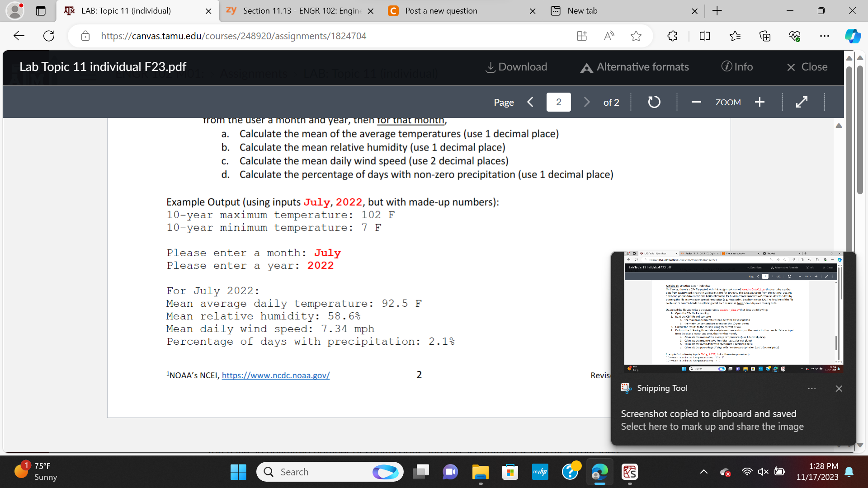Toggle Split screen view
Screen dimensions: 868x488
point(705,36)
